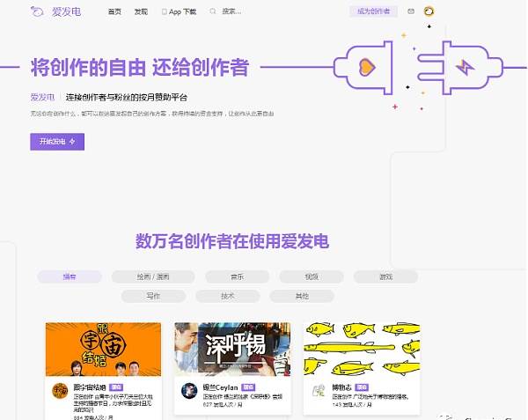Click the 开始发电 button
Screen dimensions: 528x420
(x=57, y=142)
